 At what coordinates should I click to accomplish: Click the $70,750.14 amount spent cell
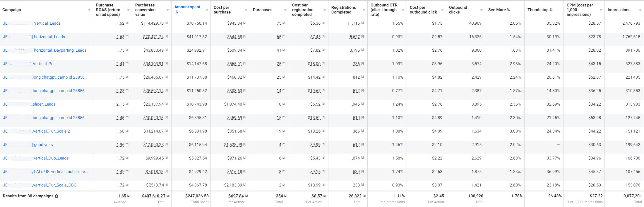(x=197, y=23)
